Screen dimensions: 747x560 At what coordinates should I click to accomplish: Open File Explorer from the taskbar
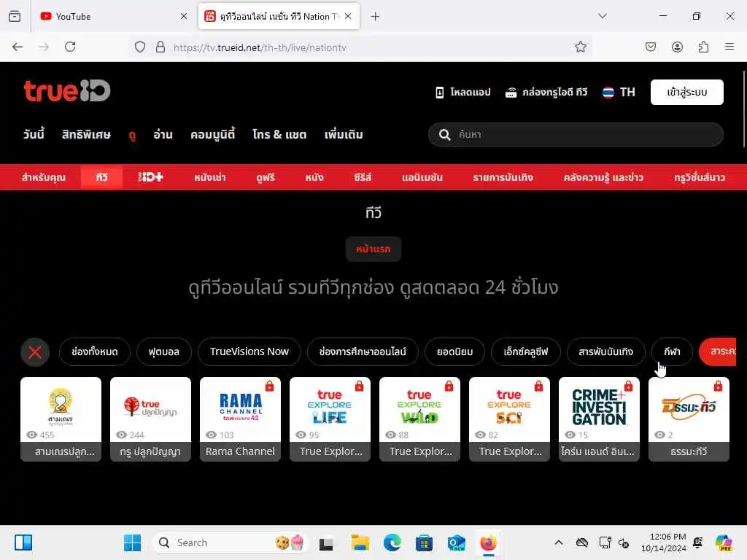click(360, 542)
